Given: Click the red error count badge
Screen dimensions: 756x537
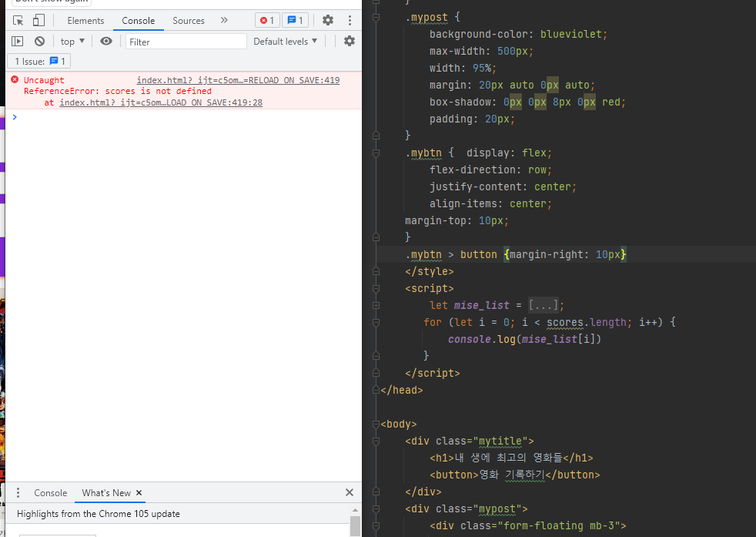Looking at the screenshot, I should pyautogui.click(x=267, y=20).
